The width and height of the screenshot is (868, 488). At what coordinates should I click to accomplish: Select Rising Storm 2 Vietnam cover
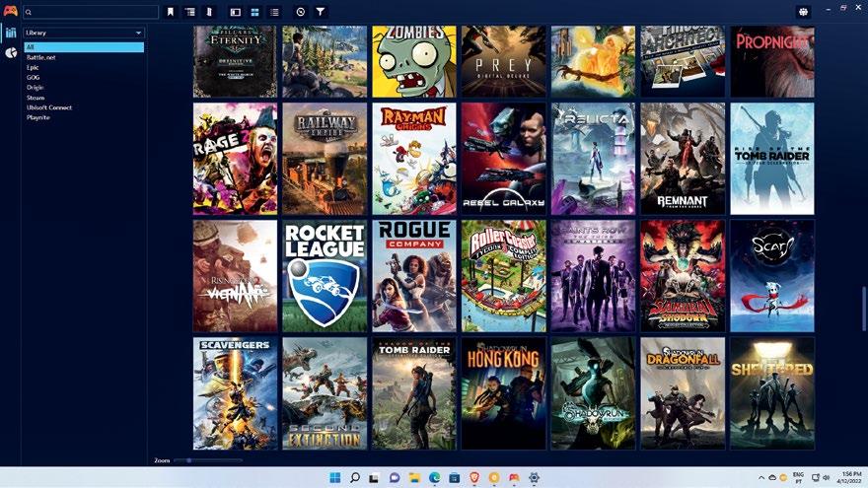click(235, 276)
